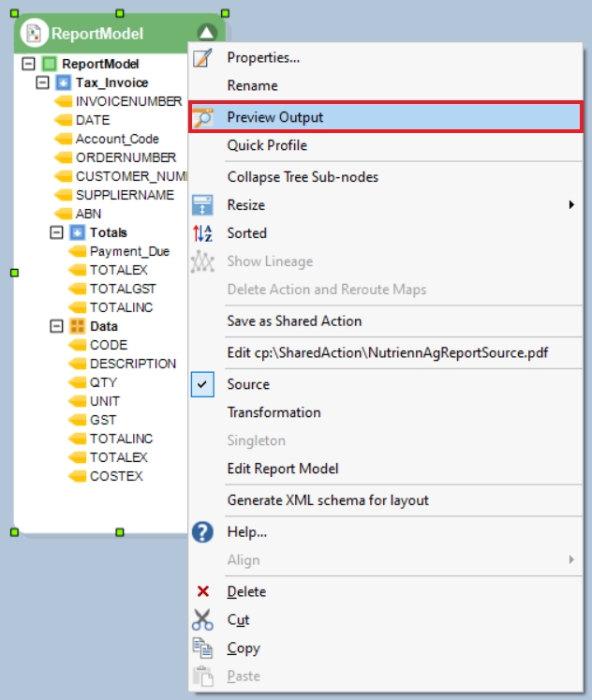This screenshot has height=700, width=592.
Task: Collapse ReportModel object with header arrow
Action: (x=207, y=33)
